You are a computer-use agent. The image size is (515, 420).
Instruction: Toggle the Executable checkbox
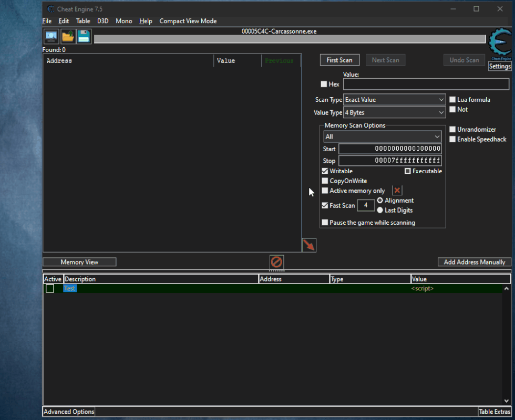[408, 171]
